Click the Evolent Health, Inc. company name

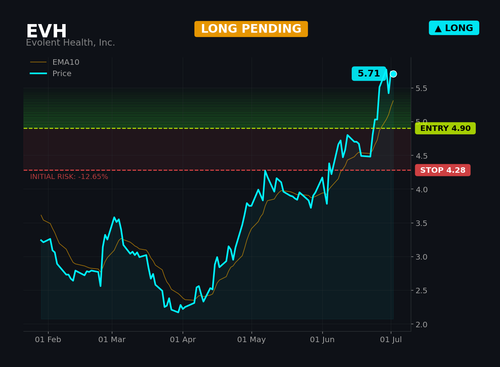[x=70, y=43]
